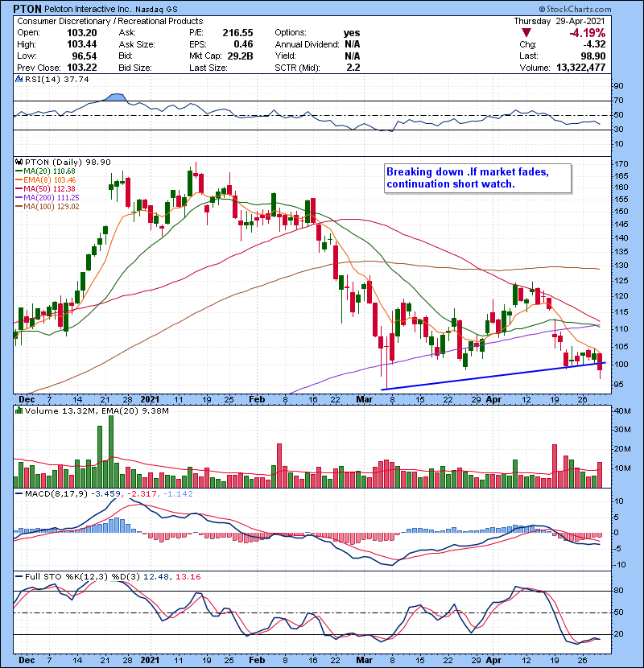Click the Low value 96.54
Image resolution: width=644 pixels, height=668 pixels.
point(85,56)
